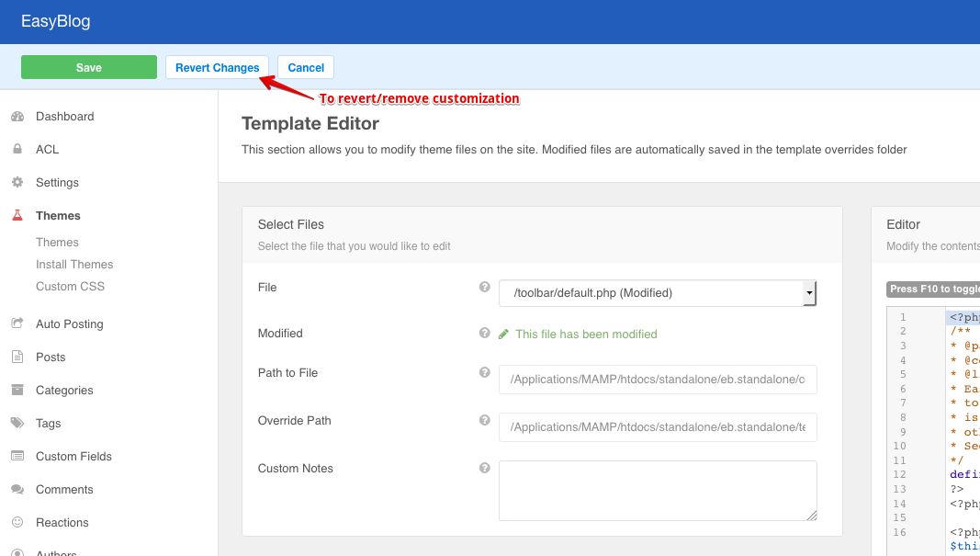Viewport: 980px width, 556px height.
Task: Open the File selection dropdown
Action: pyautogui.click(x=658, y=292)
